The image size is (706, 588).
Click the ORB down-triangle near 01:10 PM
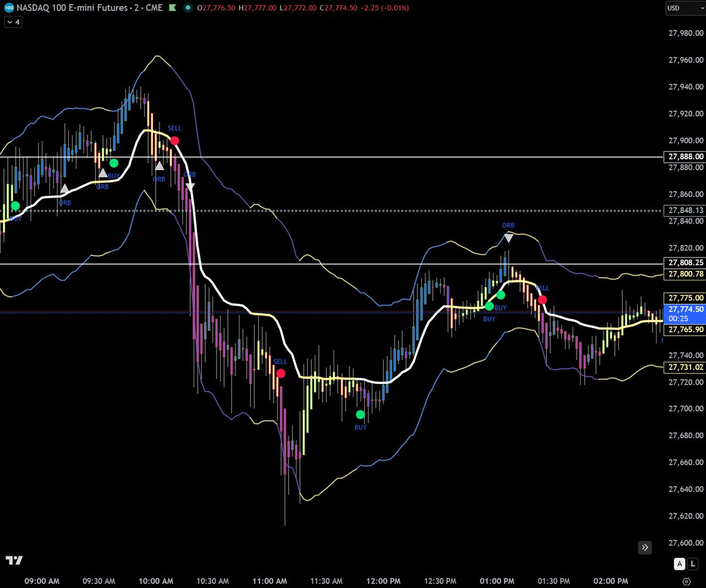coord(508,238)
